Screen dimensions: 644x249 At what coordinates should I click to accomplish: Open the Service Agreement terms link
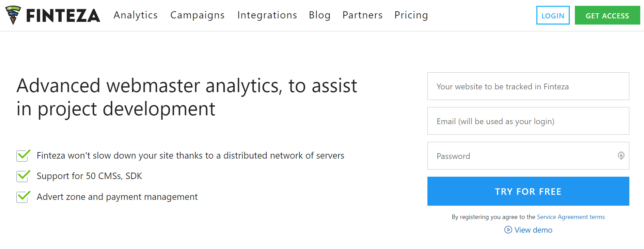pos(571,217)
